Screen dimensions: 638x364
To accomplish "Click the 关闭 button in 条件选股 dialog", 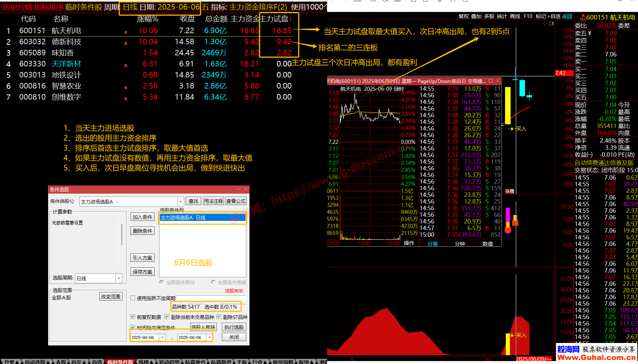I will [234, 337].
